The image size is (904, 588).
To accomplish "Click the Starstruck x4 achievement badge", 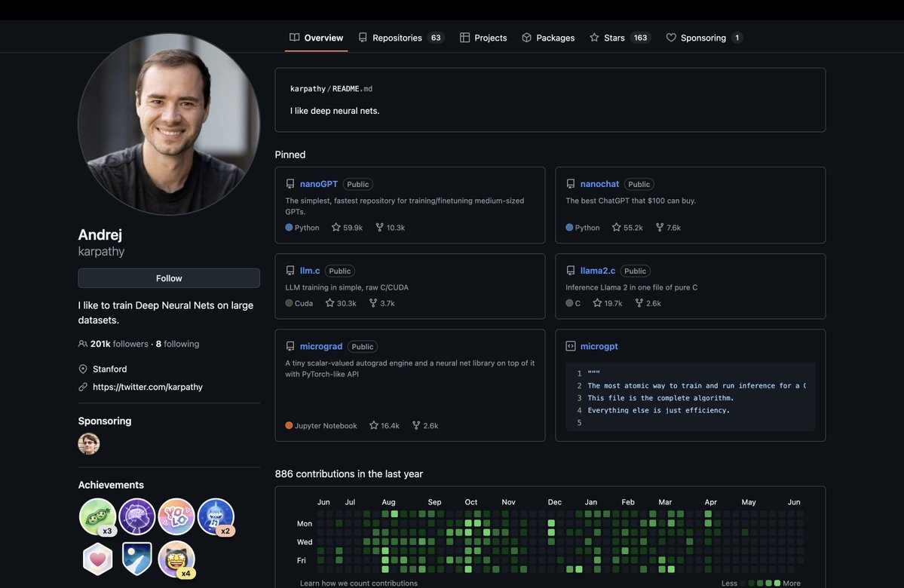I will [176, 559].
